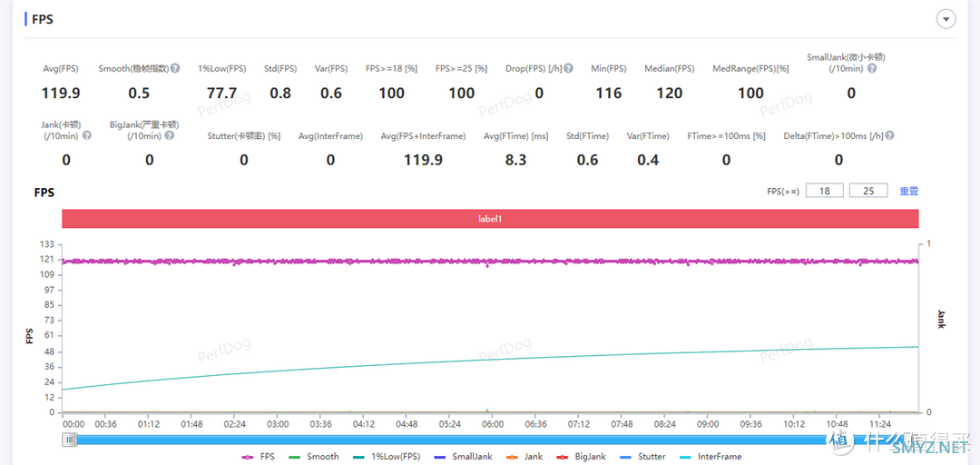Open help icon beside Delta(FTime)>100ms [/h]
This screenshot has height=465, width=980.
[889, 135]
